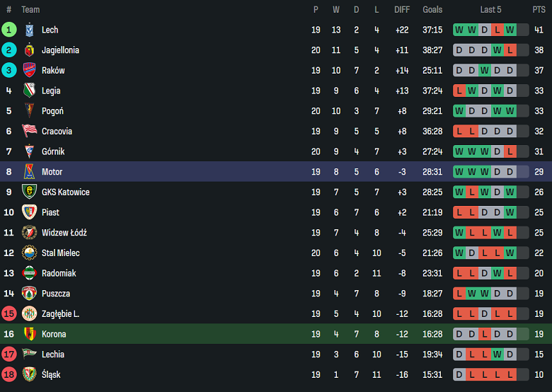This screenshot has height=392, width=552.
Task: Click the Korona club crest icon
Action: (x=29, y=334)
